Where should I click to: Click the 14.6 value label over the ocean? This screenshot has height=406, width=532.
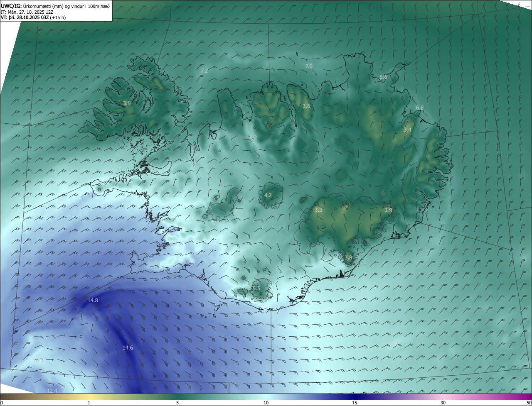(x=128, y=347)
